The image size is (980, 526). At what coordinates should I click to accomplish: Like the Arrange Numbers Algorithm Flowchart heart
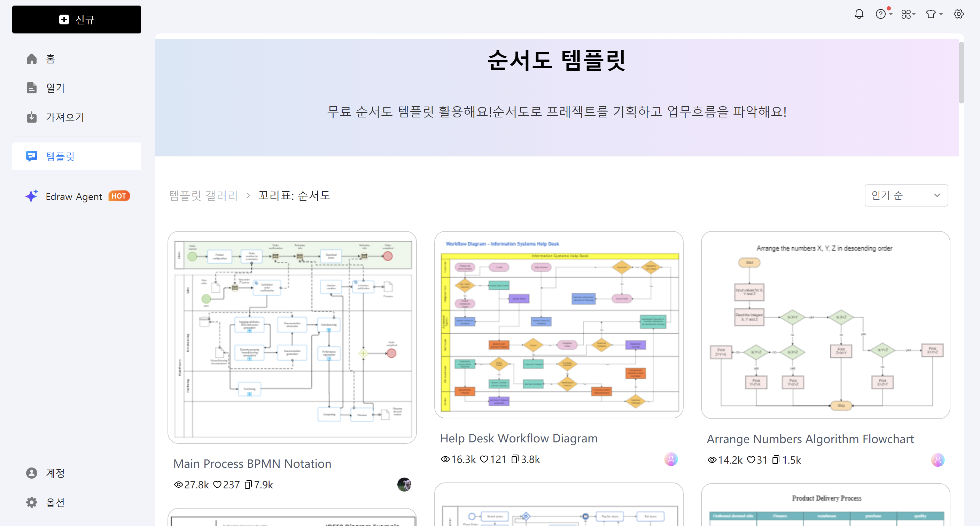[751, 460]
